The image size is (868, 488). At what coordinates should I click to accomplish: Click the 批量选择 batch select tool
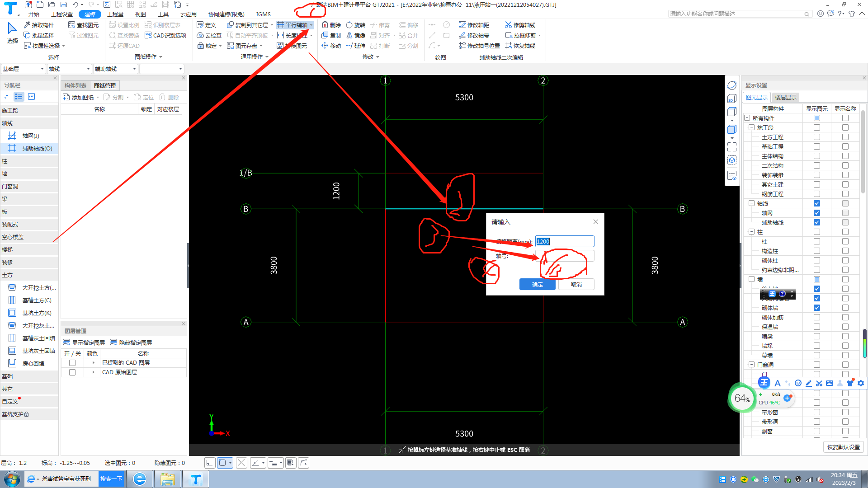click(39, 35)
